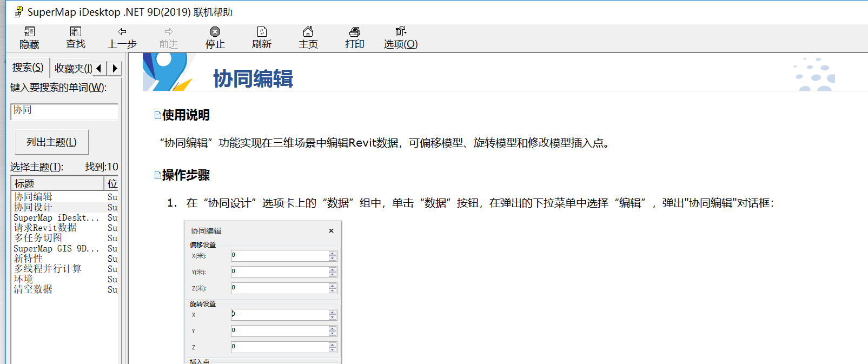Go to the 主页 home page
This screenshot has width=868, height=364.
tap(308, 38)
